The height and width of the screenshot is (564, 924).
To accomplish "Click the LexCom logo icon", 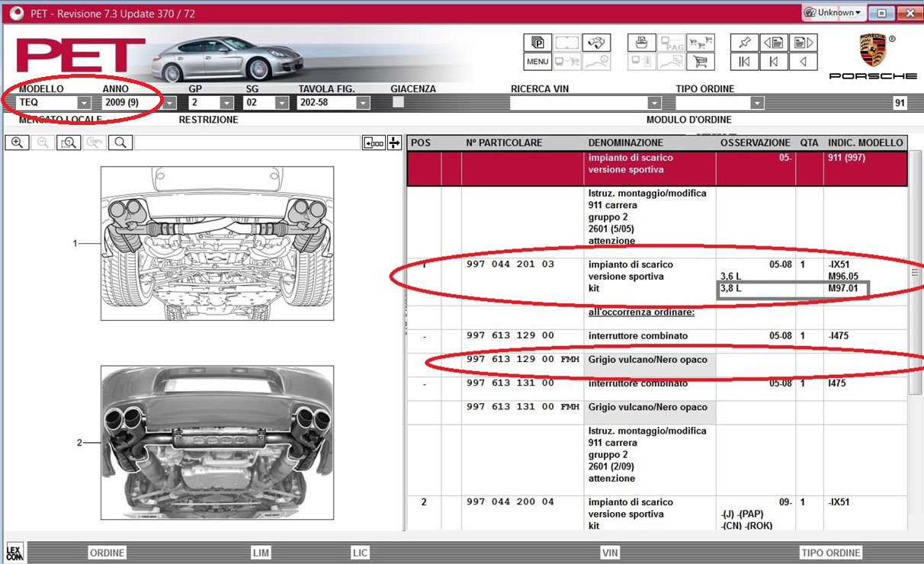I will pyautogui.click(x=14, y=552).
